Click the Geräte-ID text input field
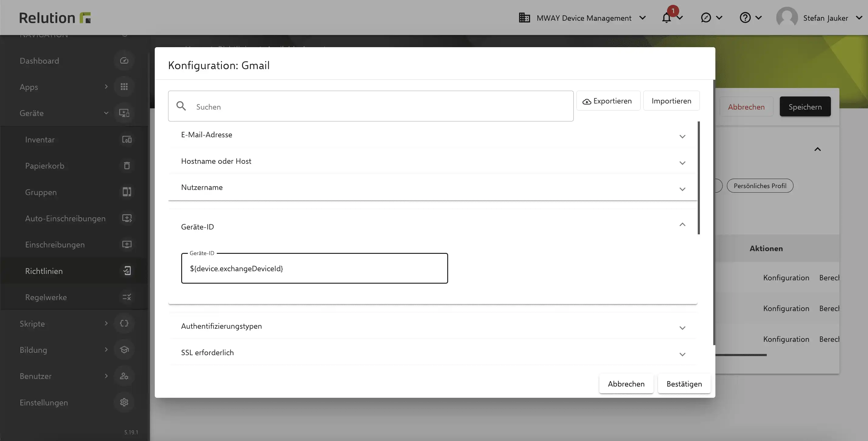The width and height of the screenshot is (868, 441). pyautogui.click(x=314, y=268)
